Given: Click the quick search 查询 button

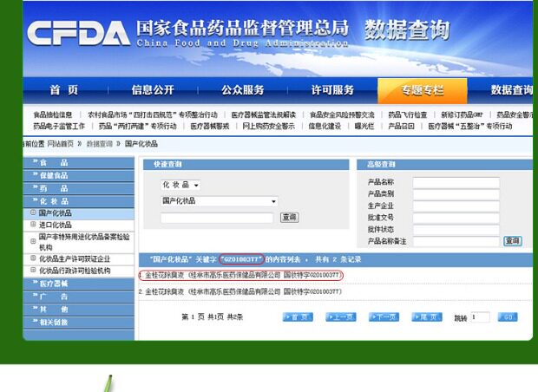Looking at the screenshot, I should click(289, 218).
